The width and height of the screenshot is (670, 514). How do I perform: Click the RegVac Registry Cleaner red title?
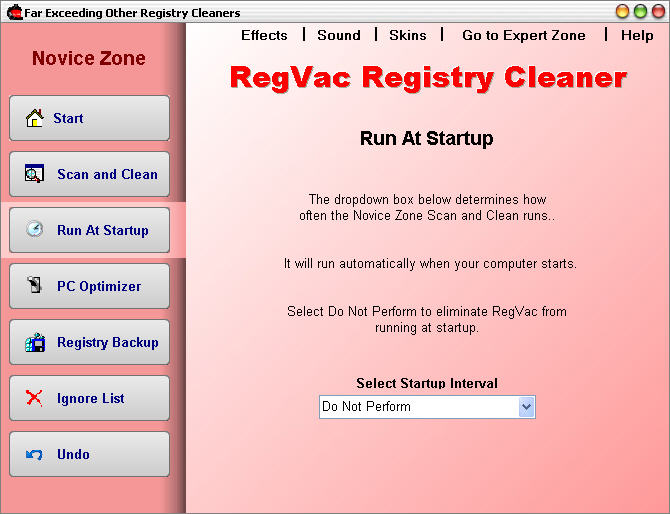[428, 78]
